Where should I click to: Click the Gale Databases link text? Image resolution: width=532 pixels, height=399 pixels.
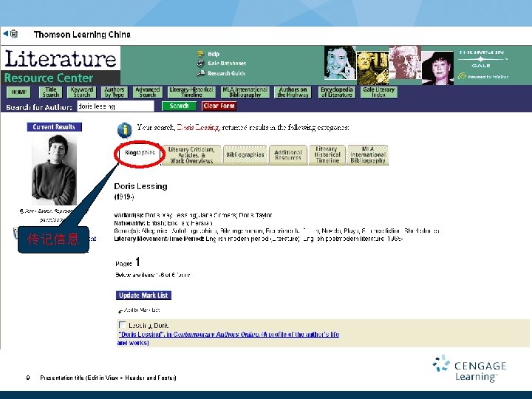227,64
